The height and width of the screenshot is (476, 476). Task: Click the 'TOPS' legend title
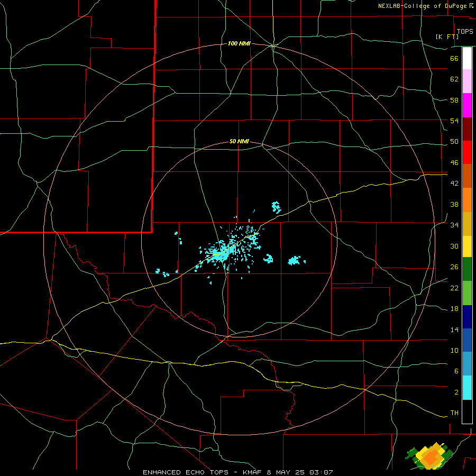point(465,32)
